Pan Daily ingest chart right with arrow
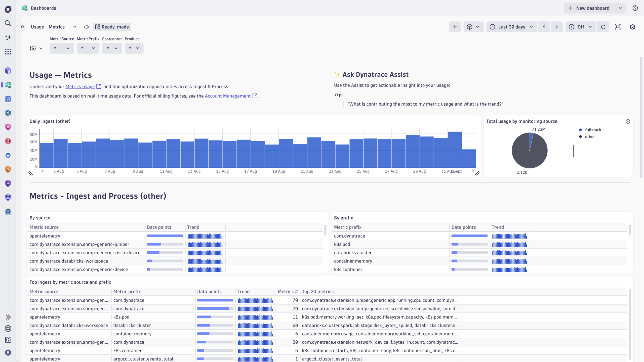The height and width of the screenshot is (362, 644). pyautogui.click(x=472, y=171)
